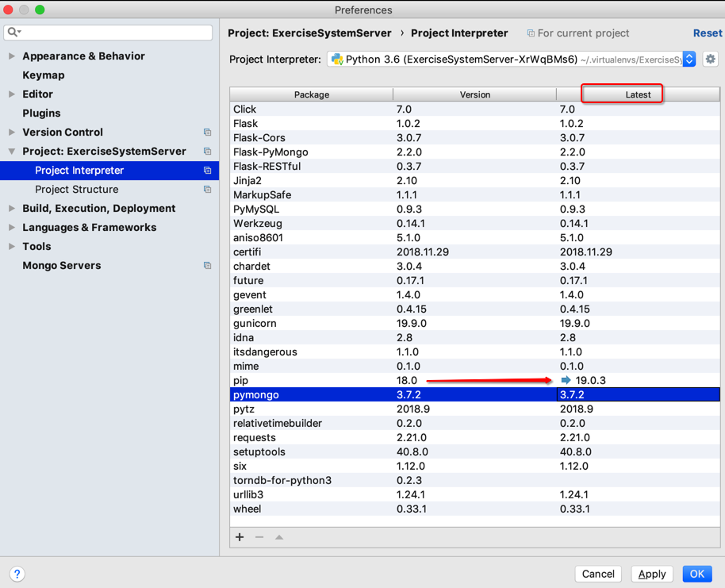The width and height of the screenshot is (725, 588).
Task: Click the project-scope icon beside Project Interpreter
Action: point(208,171)
